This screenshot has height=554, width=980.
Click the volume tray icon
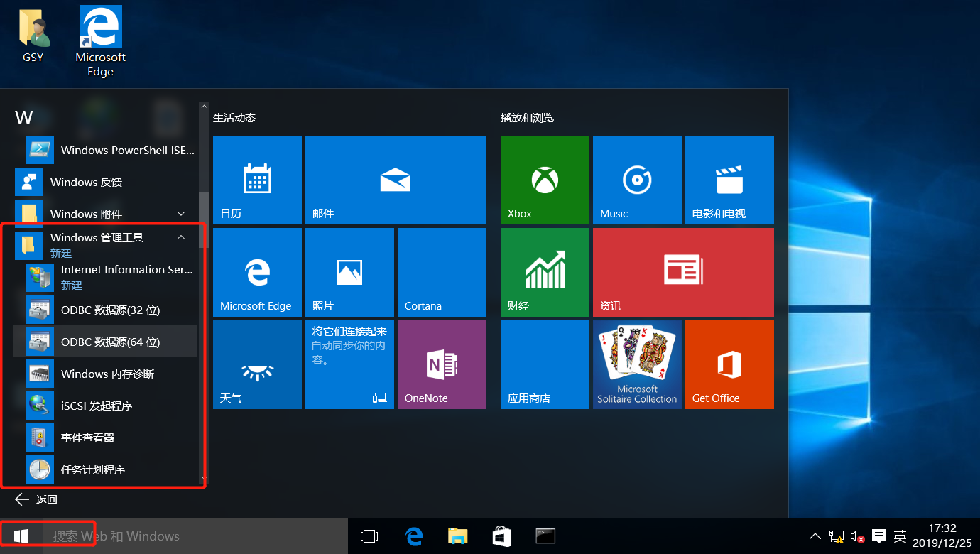point(857,537)
